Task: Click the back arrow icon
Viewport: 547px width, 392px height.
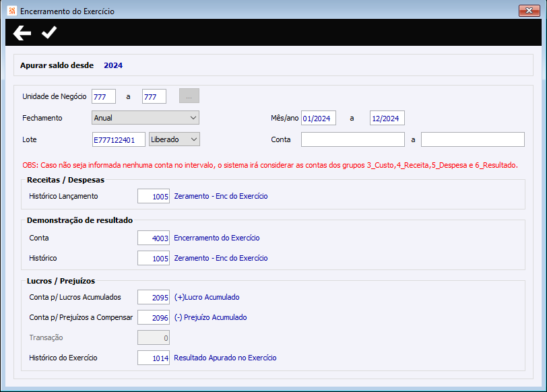Action: 22,33
